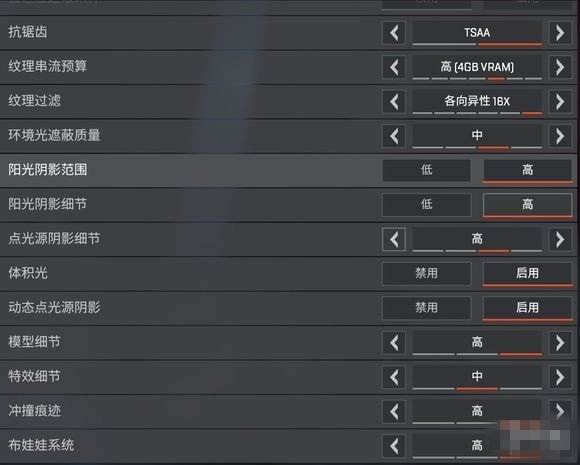Click left arrow for 特效细节

pyautogui.click(x=394, y=377)
